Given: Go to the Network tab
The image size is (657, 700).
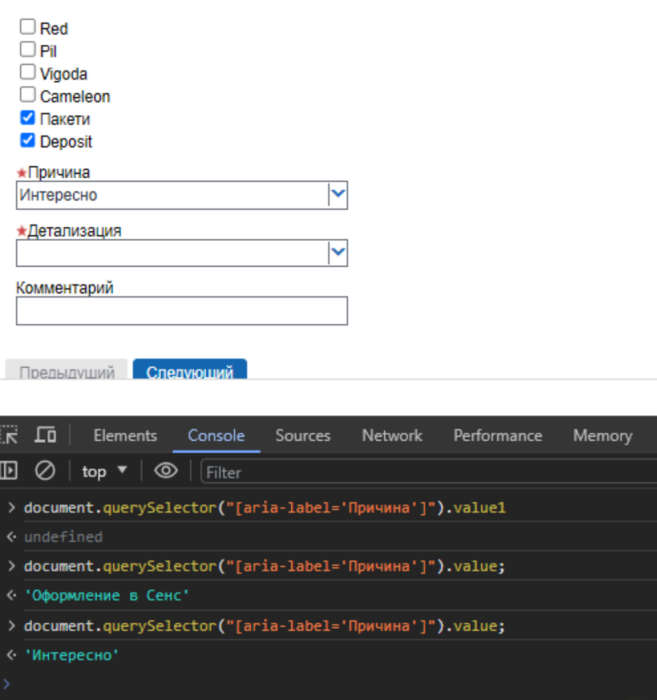Looking at the screenshot, I should (x=392, y=435).
